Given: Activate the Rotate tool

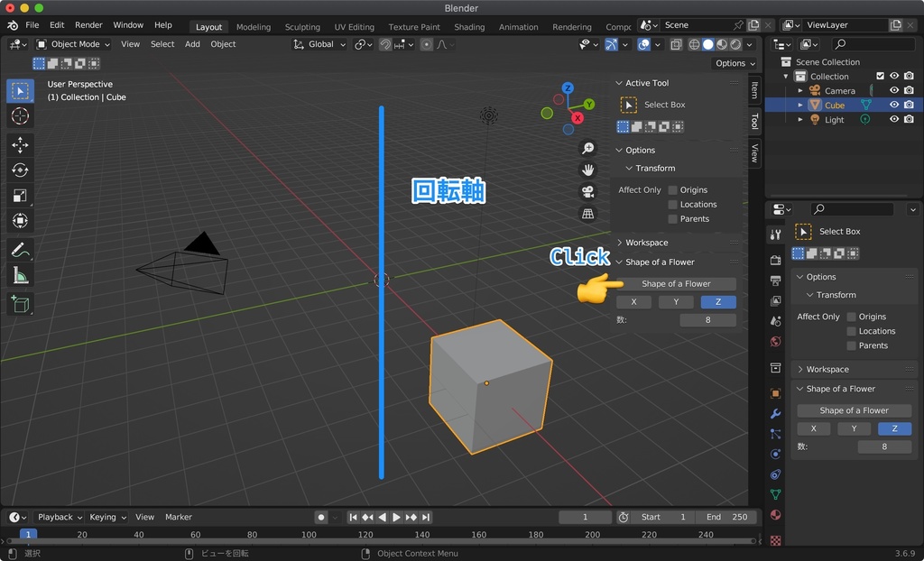Looking at the screenshot, I should pos(20,170).
